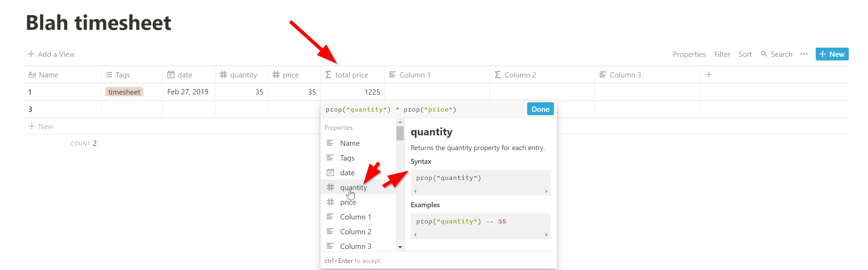Click the sigma icon on total price column
Image resolution: width=868 pixels, height=270 pixels.
click(328, 75)
